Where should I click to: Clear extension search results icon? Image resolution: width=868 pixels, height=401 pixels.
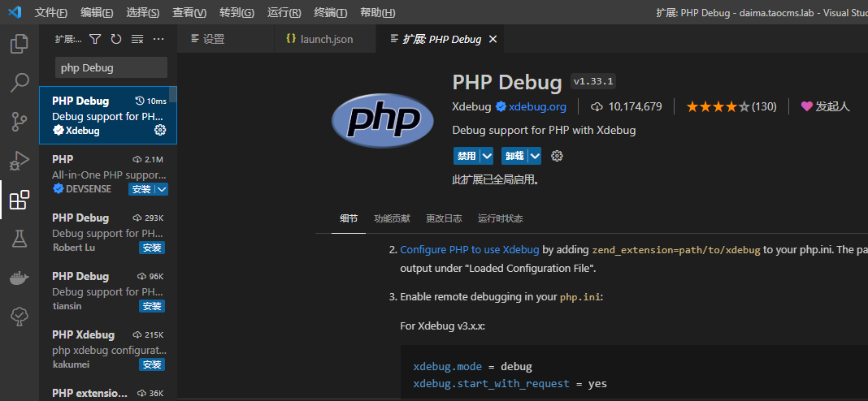pyautogui.click(x=137, y=39)
